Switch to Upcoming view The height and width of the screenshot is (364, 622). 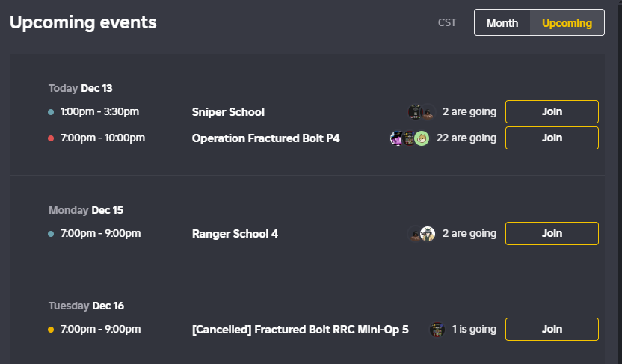(x=567, y=23)
